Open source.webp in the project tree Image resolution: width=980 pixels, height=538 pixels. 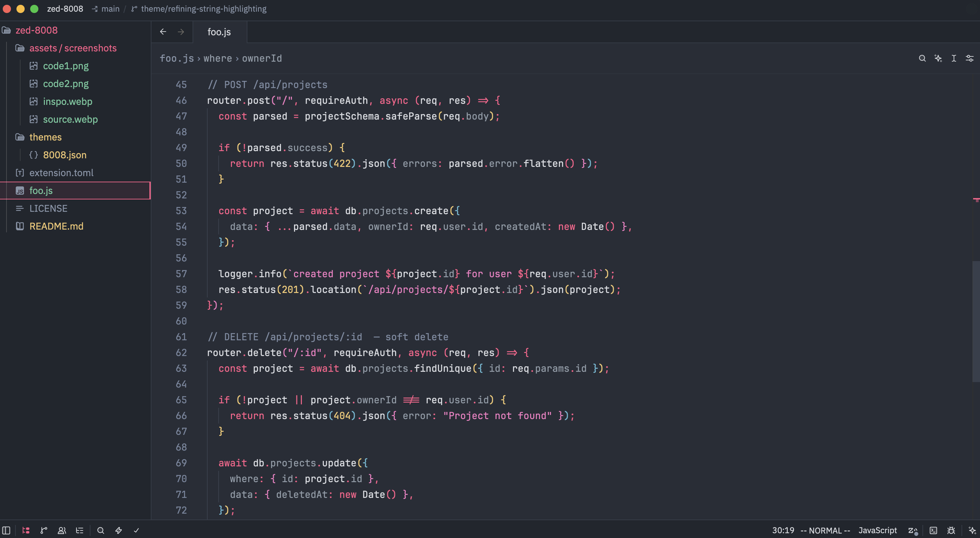click(x=70, y=120)
